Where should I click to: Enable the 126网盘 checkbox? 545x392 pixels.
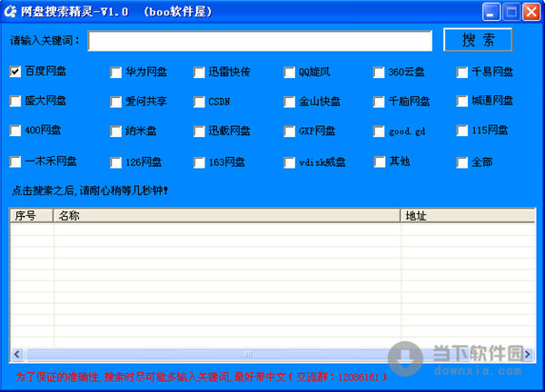pos(115,162)
